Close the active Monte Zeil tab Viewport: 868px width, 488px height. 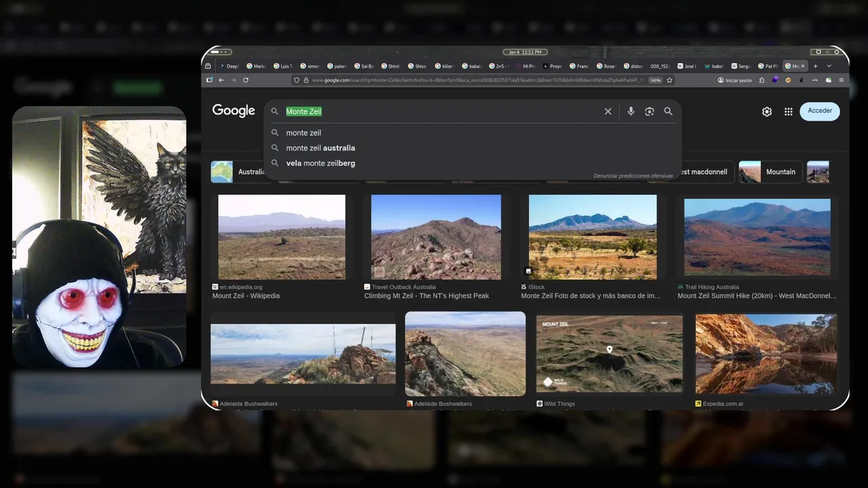pyautogui.click(x=803, y=66)
